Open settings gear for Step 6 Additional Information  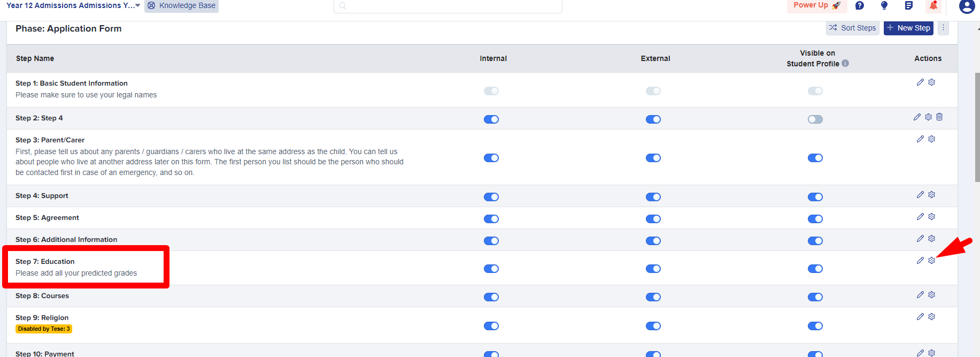coord(932,239)
